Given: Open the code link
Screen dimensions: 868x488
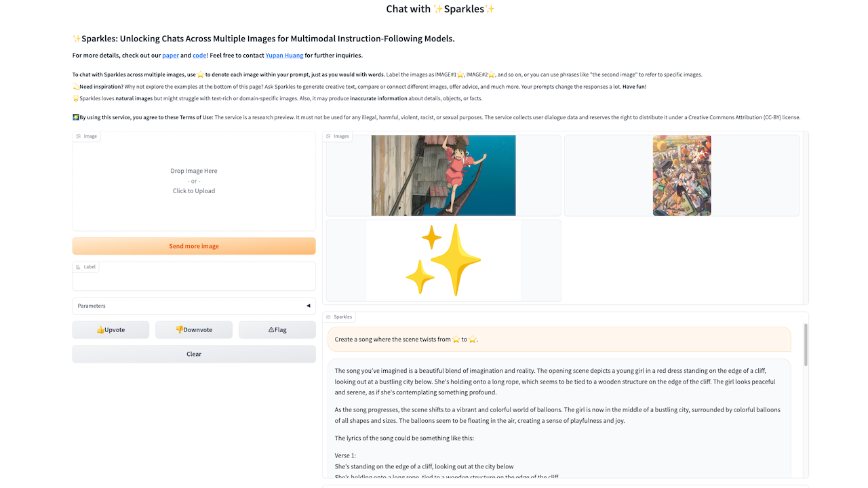Looking at the screenshot, I should coord(199,56).
